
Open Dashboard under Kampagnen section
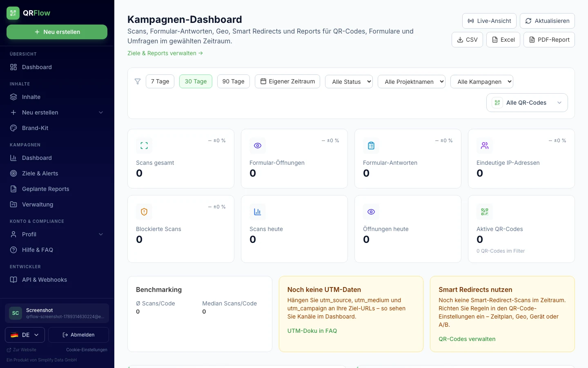point(57,158)
